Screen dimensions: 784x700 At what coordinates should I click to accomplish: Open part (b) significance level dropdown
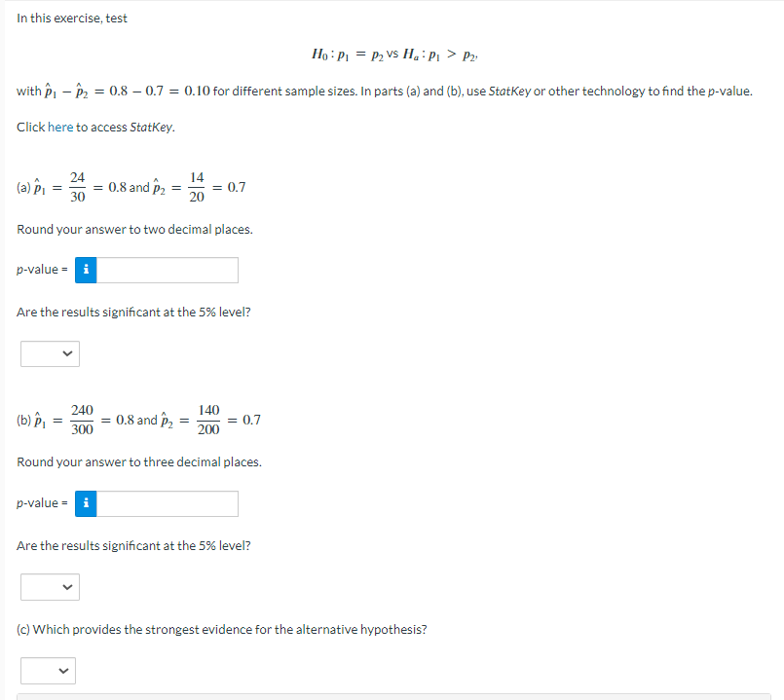[x=50, y=586]
